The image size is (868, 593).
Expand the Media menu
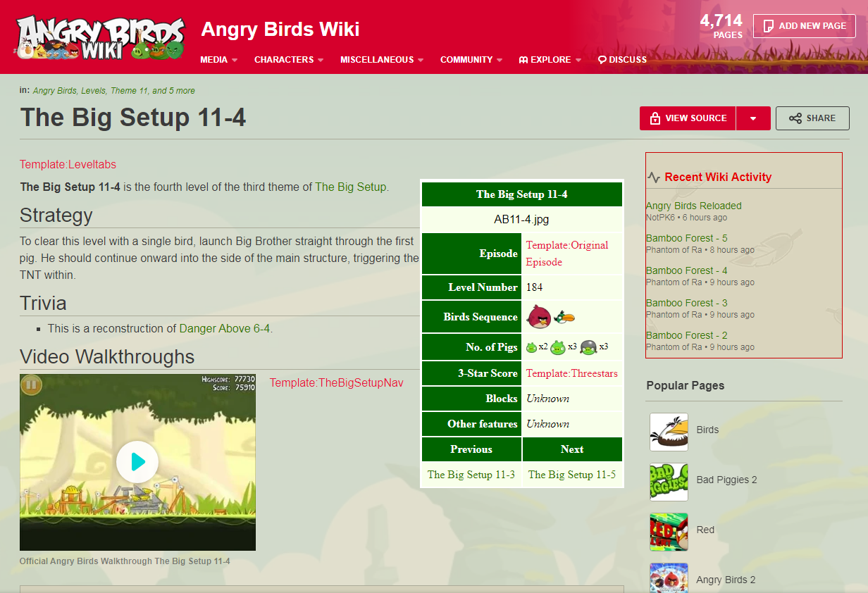tap(219, 60)
